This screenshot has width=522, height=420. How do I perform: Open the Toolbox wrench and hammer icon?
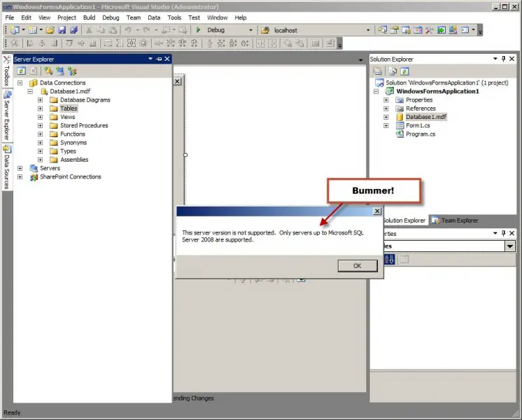pos(430,30)
